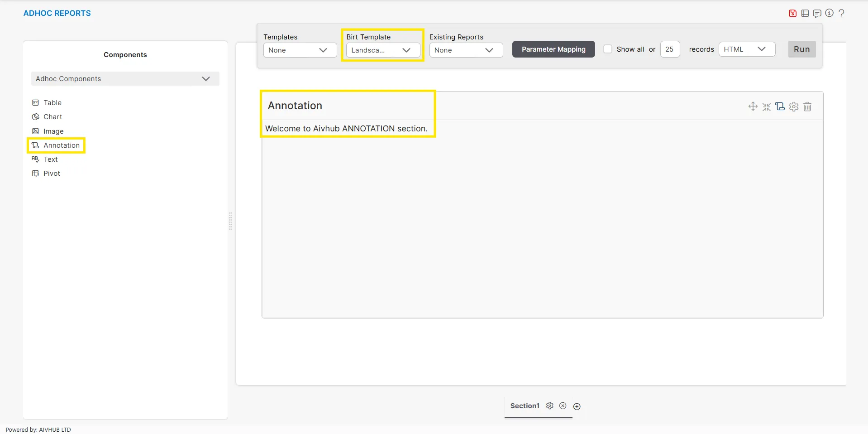
Task: Click the move arrows icon on Annotation panel
Action: coord(753,106)
